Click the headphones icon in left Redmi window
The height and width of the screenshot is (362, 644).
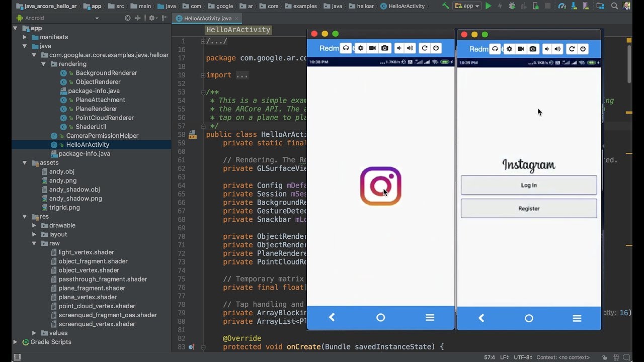point(346,48)
